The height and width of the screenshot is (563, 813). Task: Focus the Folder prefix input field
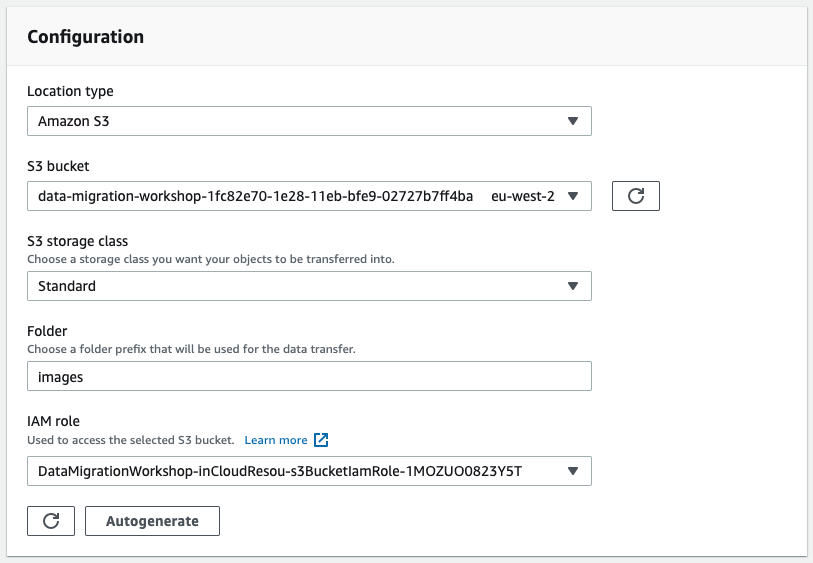[x=309, y=376]
